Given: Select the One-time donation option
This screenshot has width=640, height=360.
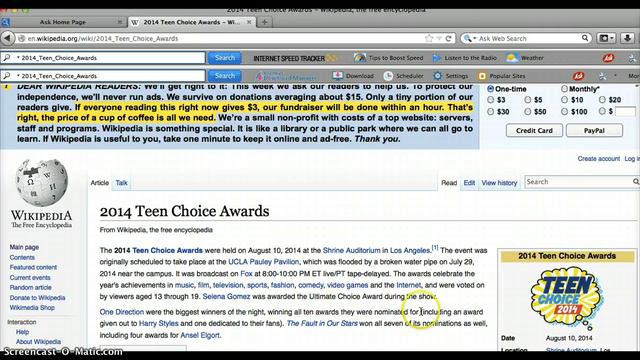Looking at the screenshot, I should click(x=491, y=89).
